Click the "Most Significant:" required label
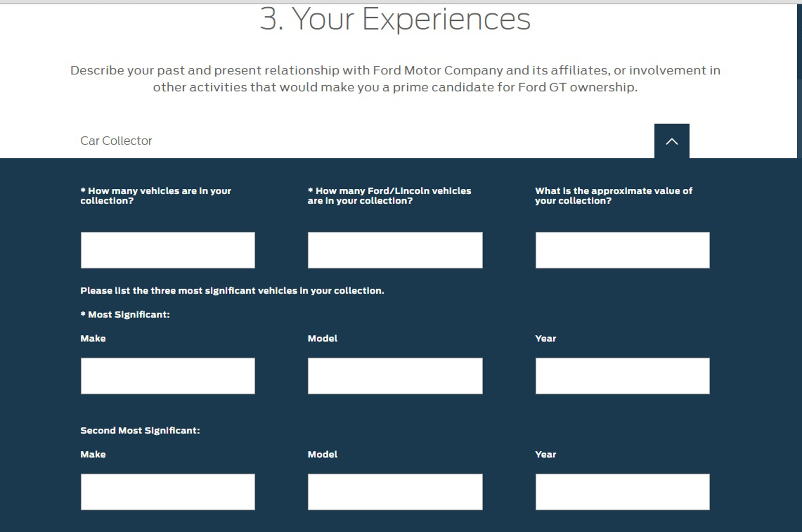The height and width of the screenshot is (532, 802). click(125, 315)
